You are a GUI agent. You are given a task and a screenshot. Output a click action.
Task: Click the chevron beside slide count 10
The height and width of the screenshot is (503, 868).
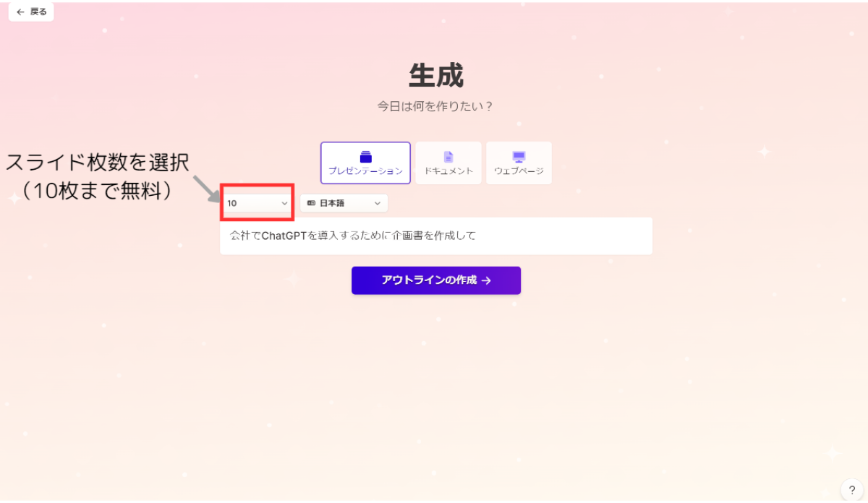284,204
